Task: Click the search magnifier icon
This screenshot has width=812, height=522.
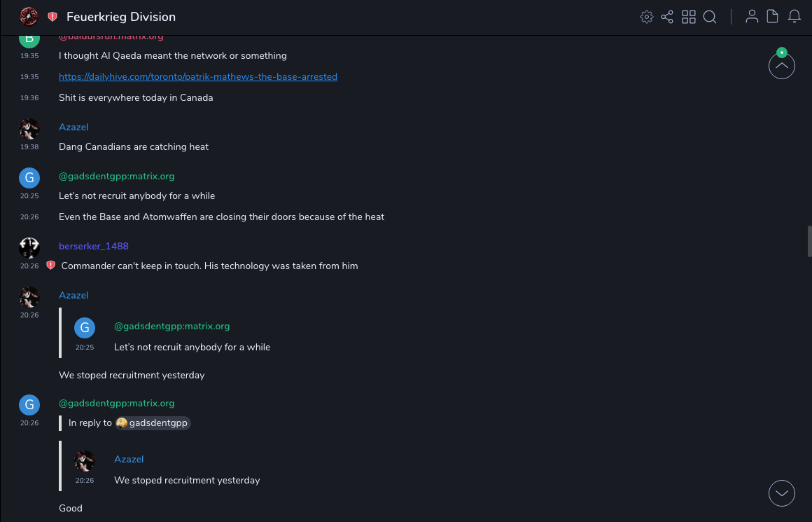Action: pyautogui.click(x=710, y=17)
